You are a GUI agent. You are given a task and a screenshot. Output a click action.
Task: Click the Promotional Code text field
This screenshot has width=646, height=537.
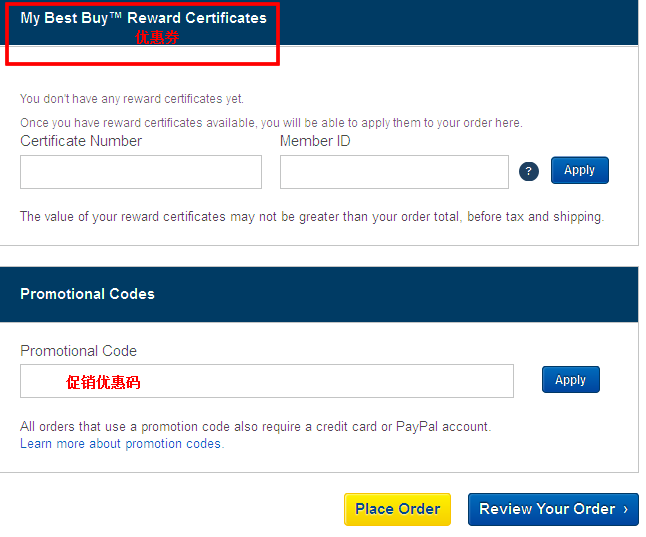point(267,381)
